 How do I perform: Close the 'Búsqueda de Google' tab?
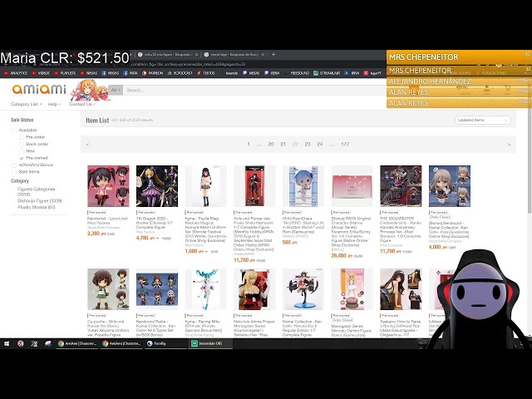(x=263, y=54)
